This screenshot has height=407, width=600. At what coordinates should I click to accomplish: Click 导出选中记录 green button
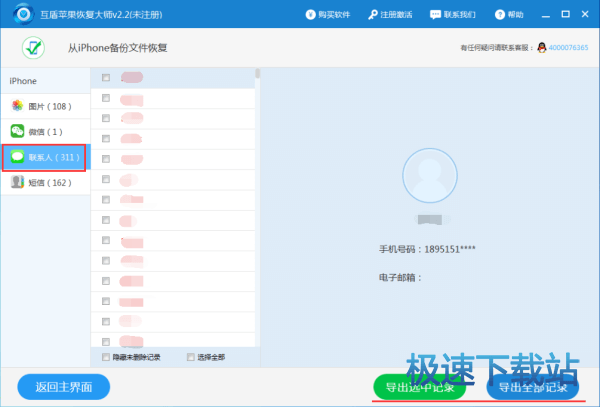419,387
